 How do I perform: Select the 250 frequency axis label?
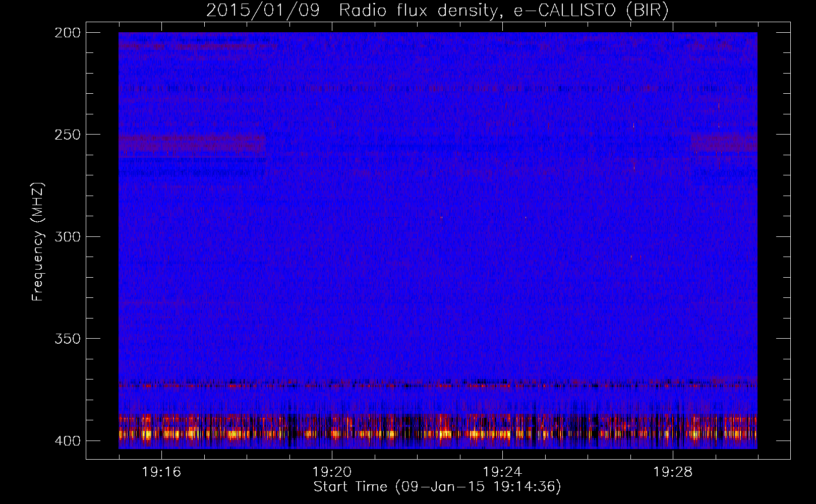coord(68,135)
